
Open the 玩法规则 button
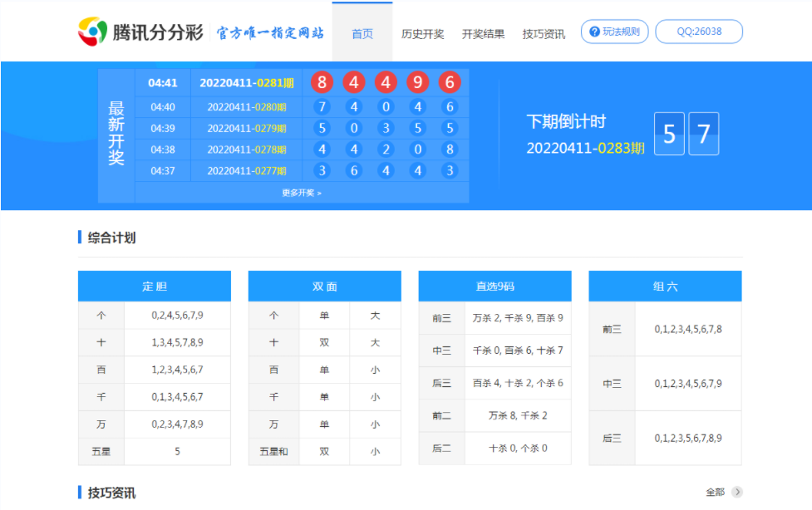point(613,32)
